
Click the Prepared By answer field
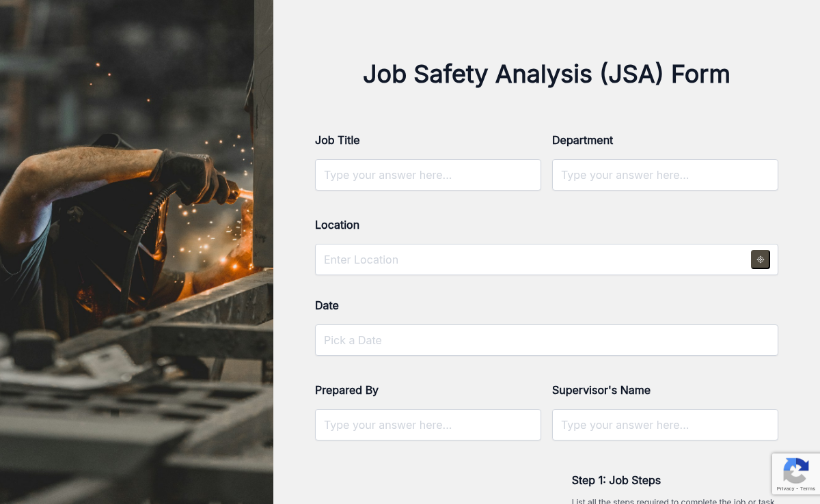pyautogui.click(x=428, y=425)
